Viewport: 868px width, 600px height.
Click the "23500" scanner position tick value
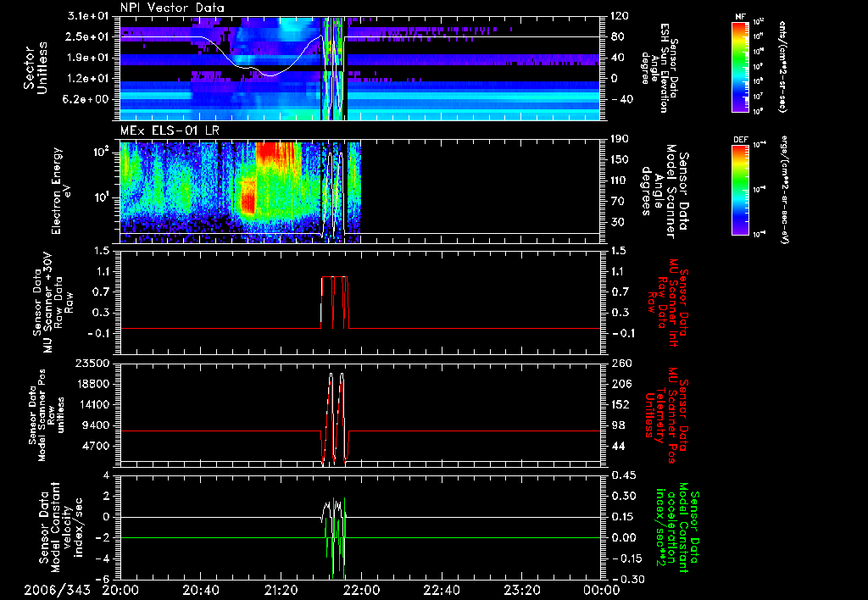click(x=93, y=363)
